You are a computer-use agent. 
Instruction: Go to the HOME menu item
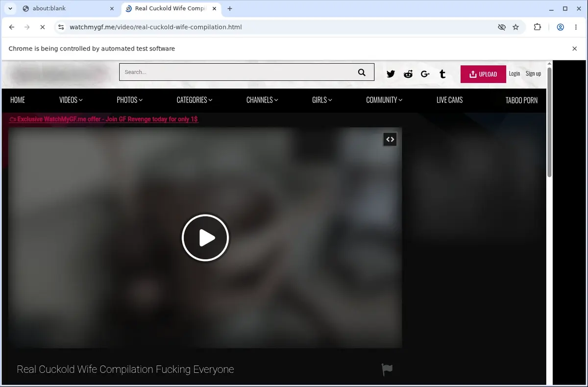pyautogui.click(x=18, y=100)
